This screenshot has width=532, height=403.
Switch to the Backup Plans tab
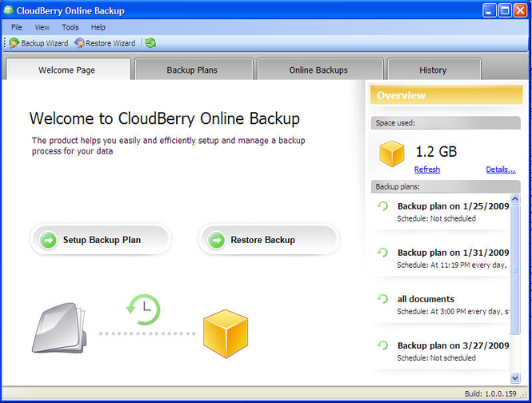pyautogui.click(x=194, y=70)
